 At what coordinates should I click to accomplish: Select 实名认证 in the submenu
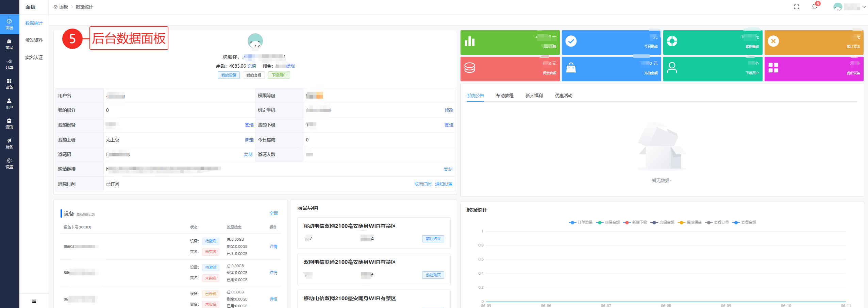click(34, 57)
